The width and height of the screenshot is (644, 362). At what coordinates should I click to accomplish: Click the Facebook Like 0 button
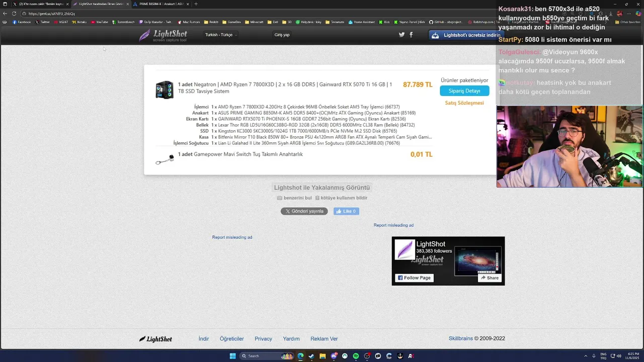[x=346, y=211]
